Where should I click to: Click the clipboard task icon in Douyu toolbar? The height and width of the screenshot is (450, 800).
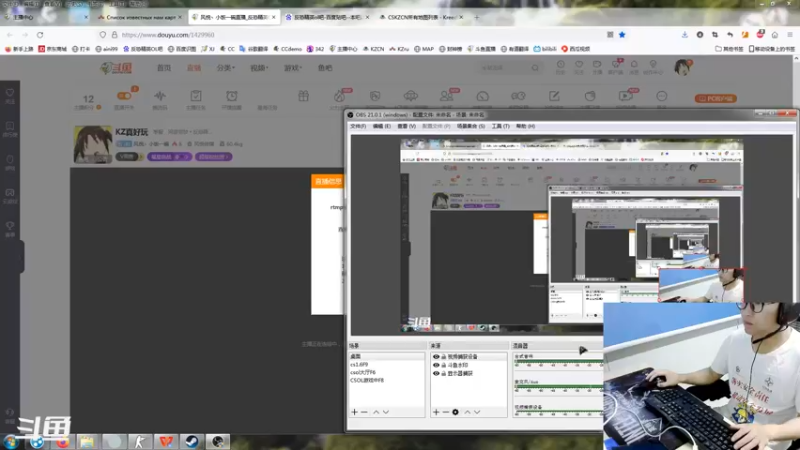(x=196, y=96)
